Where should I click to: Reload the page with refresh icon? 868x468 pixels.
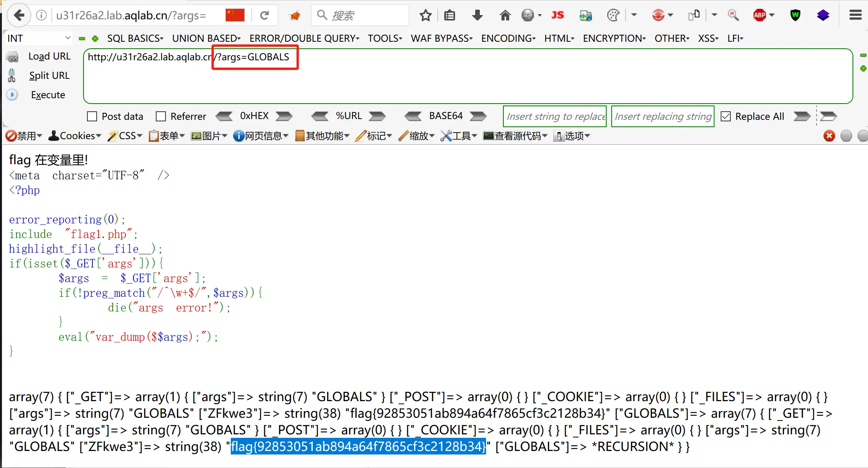click(264, 15)
